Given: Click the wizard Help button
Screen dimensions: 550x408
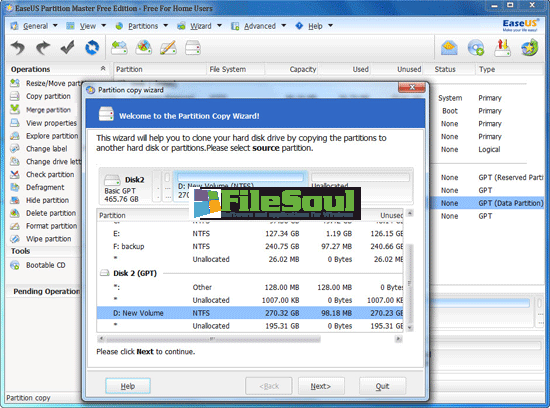Looking at the screenshot, I should coord(128,386).
